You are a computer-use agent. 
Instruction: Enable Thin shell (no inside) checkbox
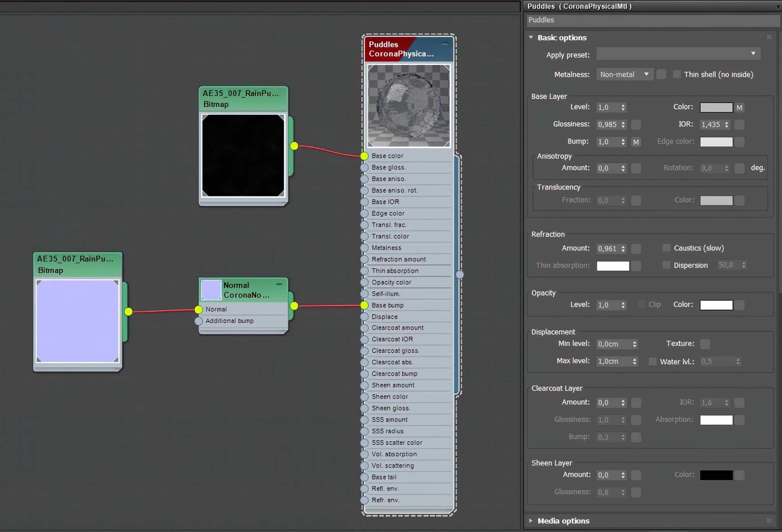tap(677, 74)
